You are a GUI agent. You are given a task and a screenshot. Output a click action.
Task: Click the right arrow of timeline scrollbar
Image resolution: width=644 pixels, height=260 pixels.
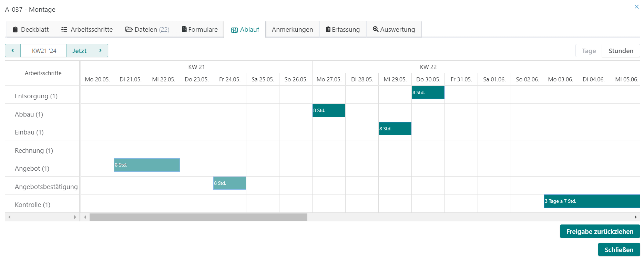(635, 217)
